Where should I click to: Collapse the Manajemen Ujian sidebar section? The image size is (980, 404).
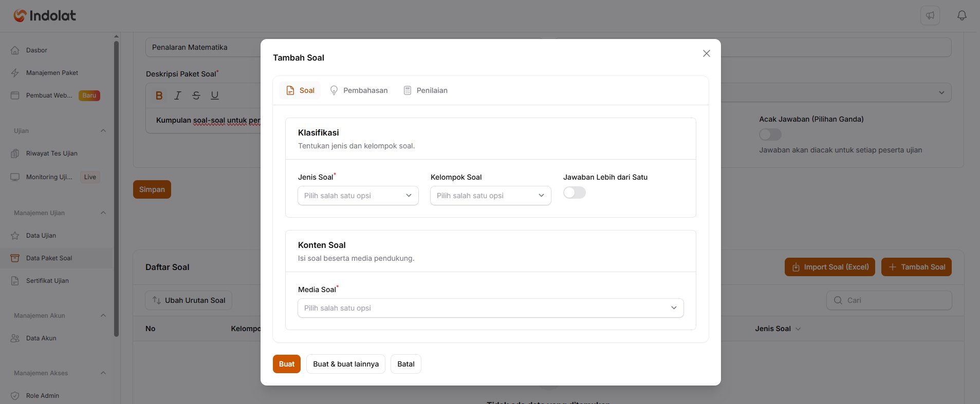[103, 213]
